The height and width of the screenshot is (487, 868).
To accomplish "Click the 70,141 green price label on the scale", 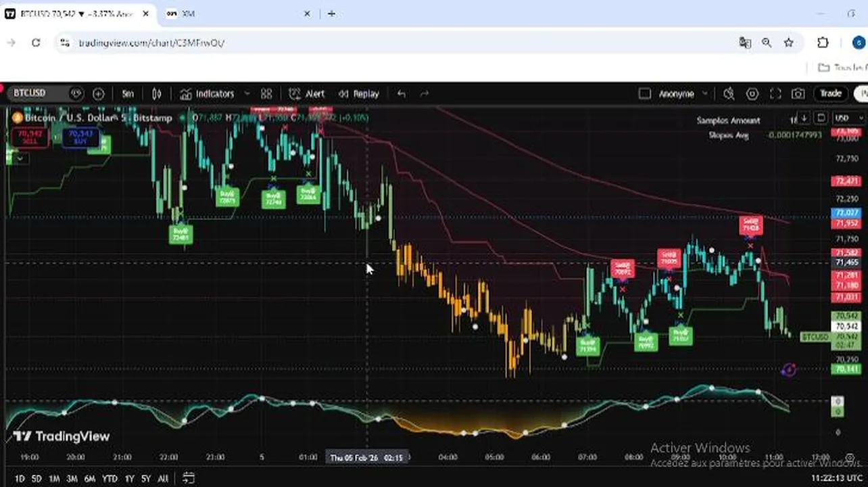I will [x=845, y=369].
